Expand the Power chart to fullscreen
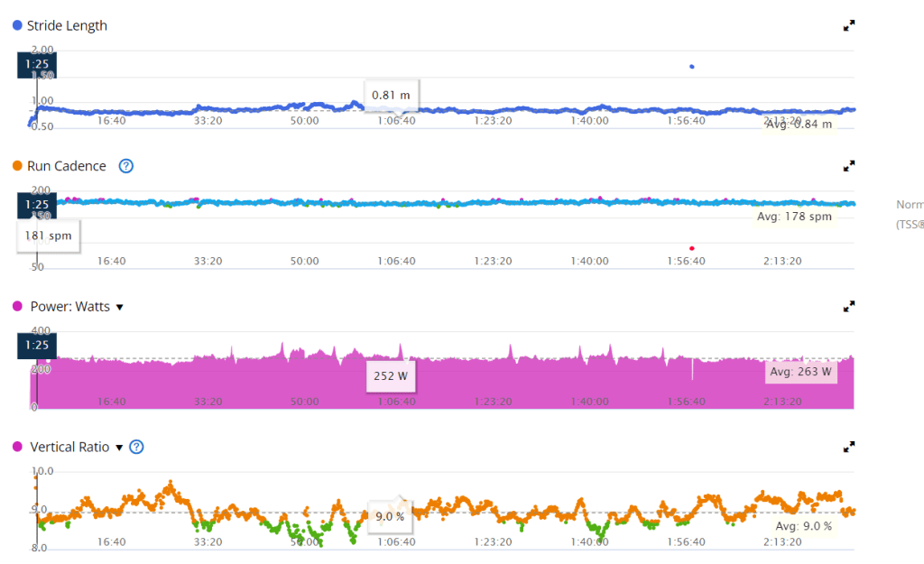The height and width of the screenshot is (564, 924). pos(848,307)
